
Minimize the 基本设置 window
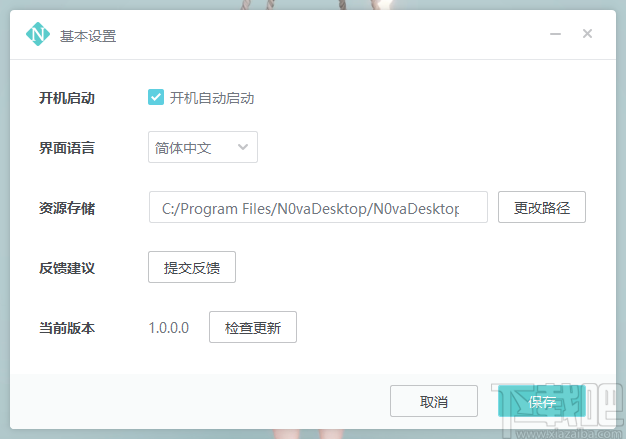555,34
